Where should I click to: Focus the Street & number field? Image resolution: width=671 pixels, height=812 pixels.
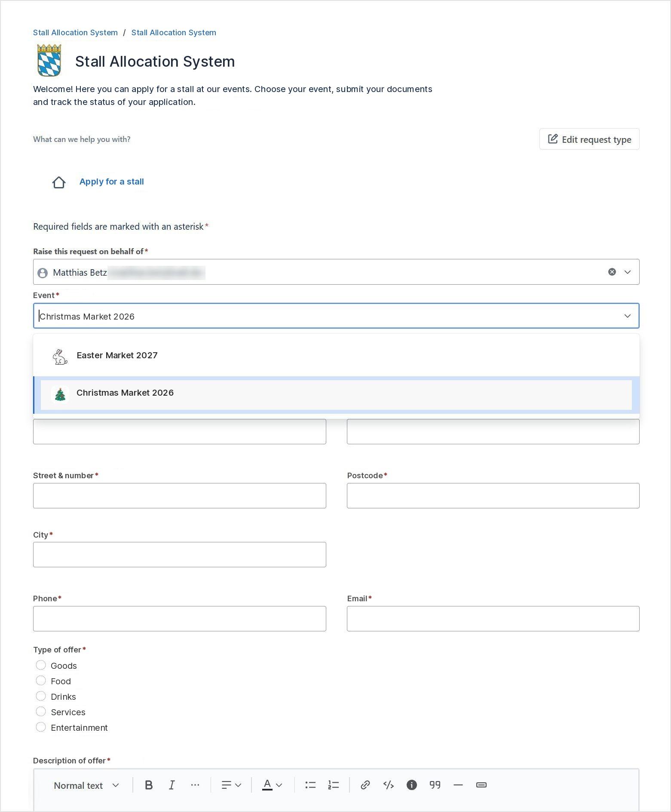tap(180, 495)
